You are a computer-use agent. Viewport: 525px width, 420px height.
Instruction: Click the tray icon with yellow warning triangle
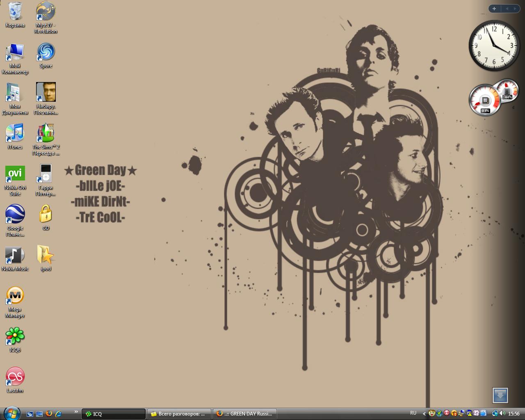(x=469, y=413)
